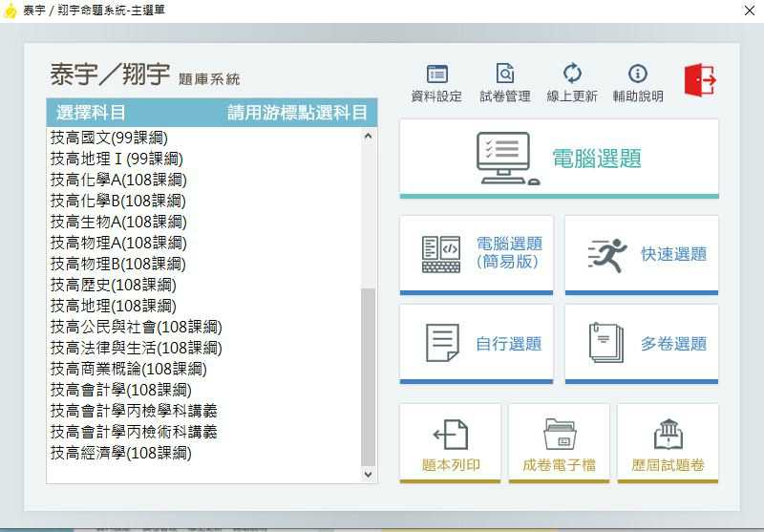
Task: Launch 電腦選題 computer question selection
Action: 559,159
